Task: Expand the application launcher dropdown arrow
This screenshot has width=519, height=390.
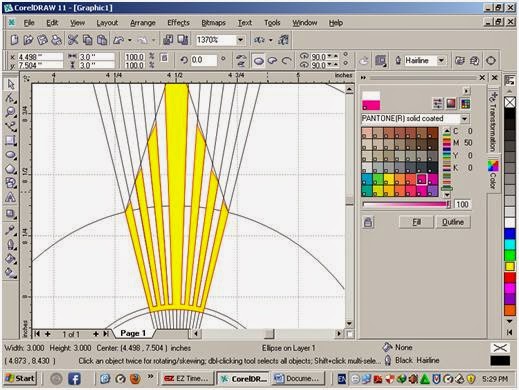Action: click(271, 40)
